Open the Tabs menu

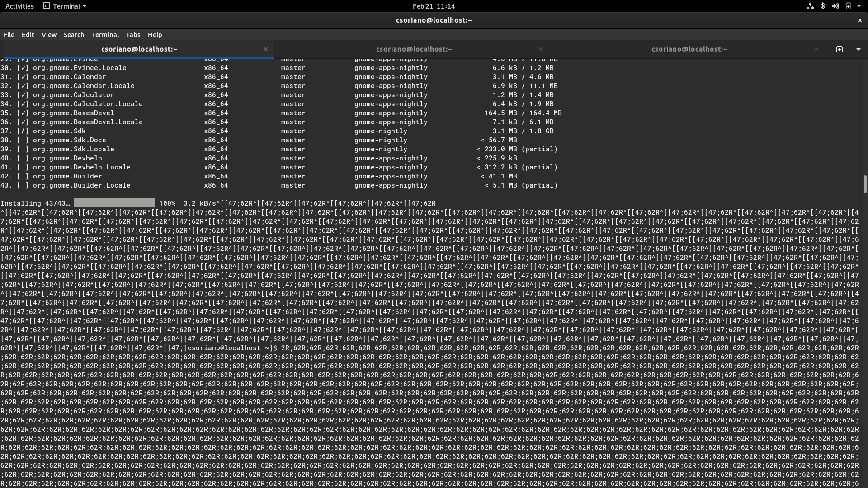[x=133, y=35]
